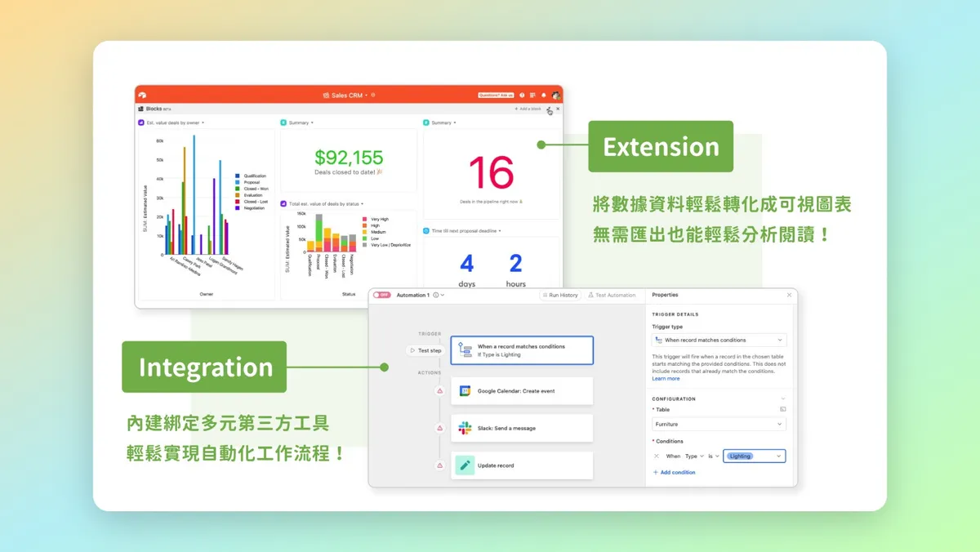This screenshot has width=980, height=552.
Task: Open the Summary block options menu
Action: (x=311, y=122)
